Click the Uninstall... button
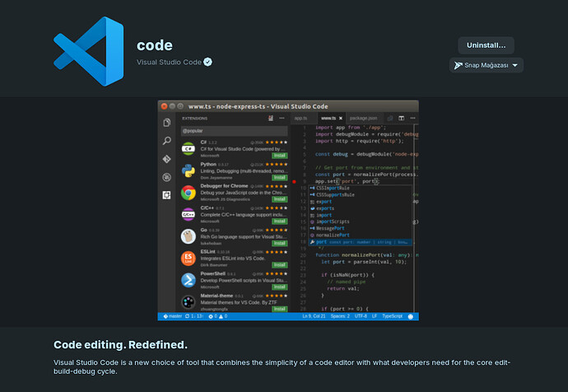The height and width of the screenshot is (392, 568). click(486, 45)
